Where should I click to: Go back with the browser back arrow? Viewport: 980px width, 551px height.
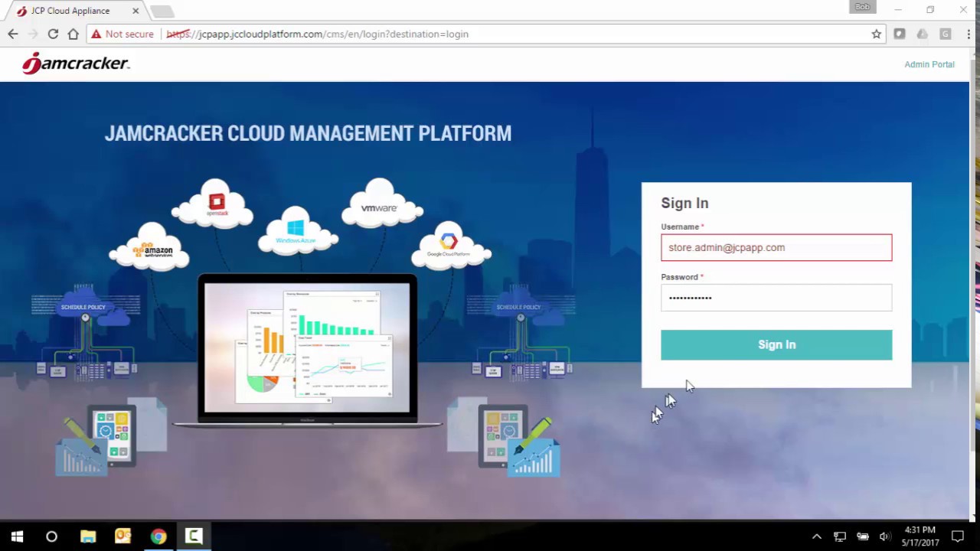point(13,34)
